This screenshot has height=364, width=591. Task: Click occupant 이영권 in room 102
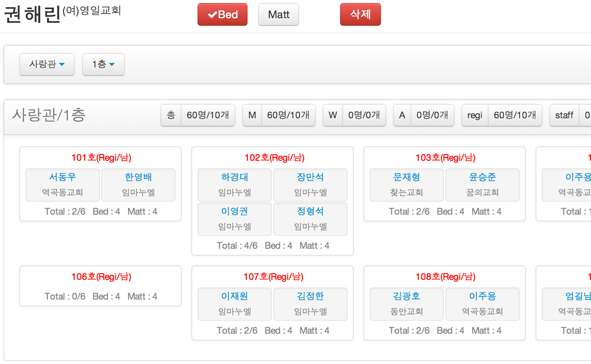point(235,211)
